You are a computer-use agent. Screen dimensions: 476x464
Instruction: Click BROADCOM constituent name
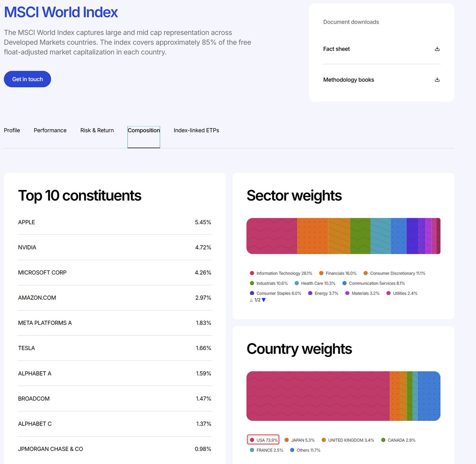(x=34, y=399)
